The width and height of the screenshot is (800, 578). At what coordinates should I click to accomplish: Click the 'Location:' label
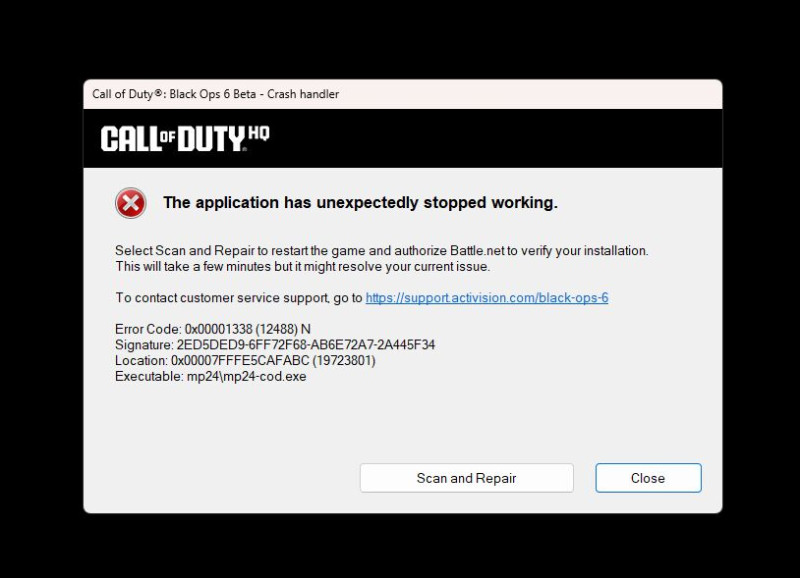coord(141,361)
